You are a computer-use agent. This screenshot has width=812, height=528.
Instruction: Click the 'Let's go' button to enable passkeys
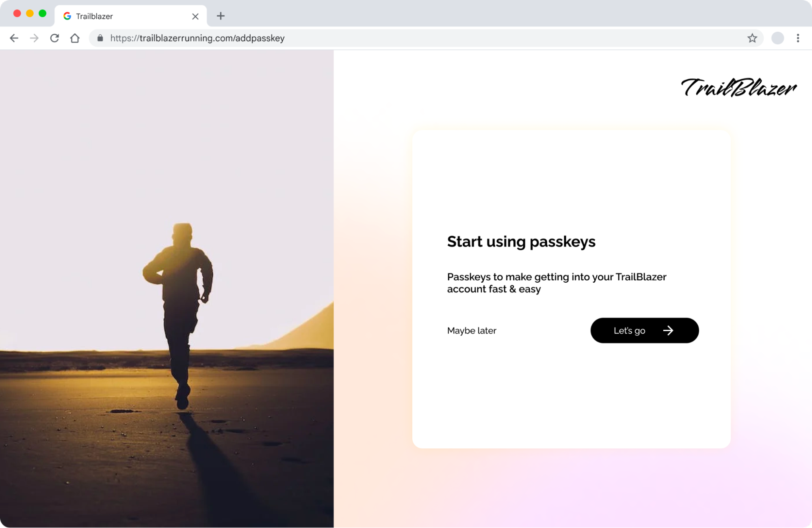[x=645, y=330]
